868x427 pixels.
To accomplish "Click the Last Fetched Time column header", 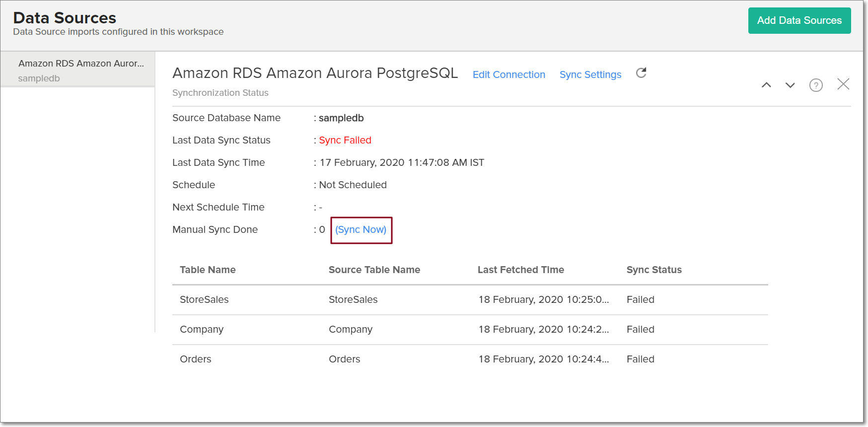I will [520, 270].
